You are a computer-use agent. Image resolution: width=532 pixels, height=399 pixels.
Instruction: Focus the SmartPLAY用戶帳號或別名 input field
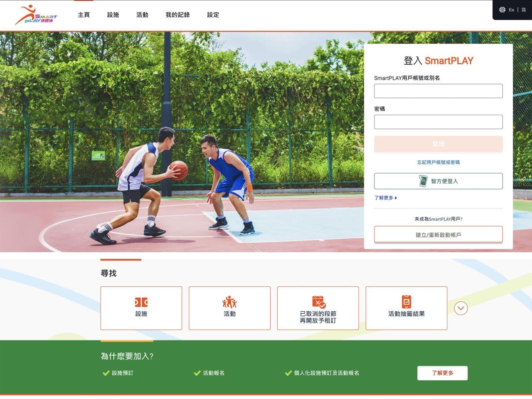coord(438,91)
